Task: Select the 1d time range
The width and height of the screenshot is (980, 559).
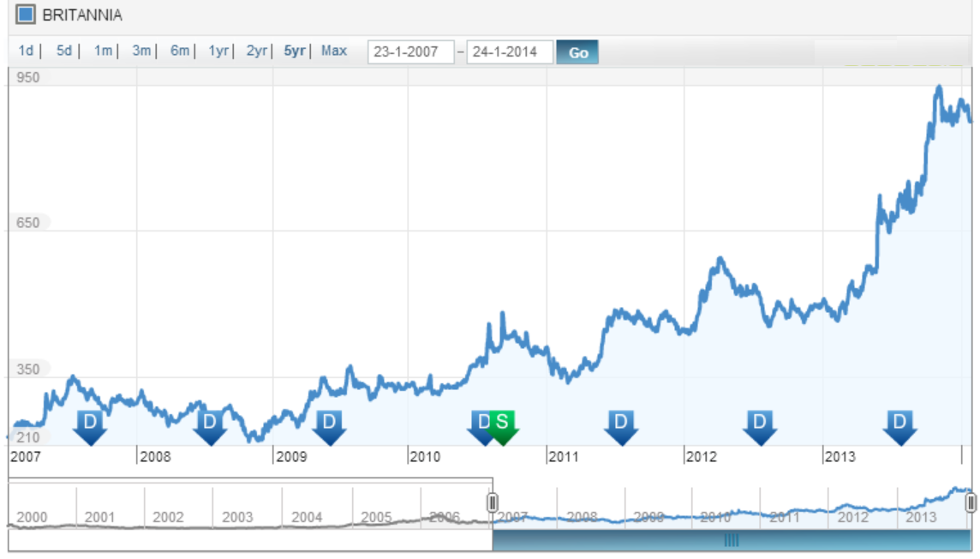Action: click(x=27, y=51)
